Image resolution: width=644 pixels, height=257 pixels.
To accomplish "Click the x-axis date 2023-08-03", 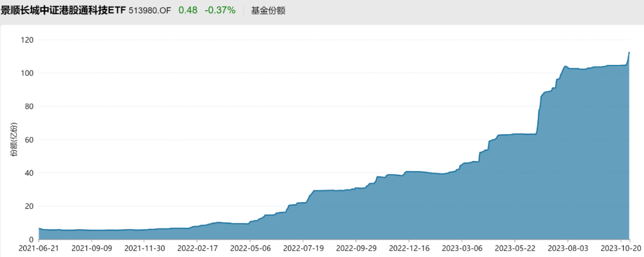I will (568, 249).
